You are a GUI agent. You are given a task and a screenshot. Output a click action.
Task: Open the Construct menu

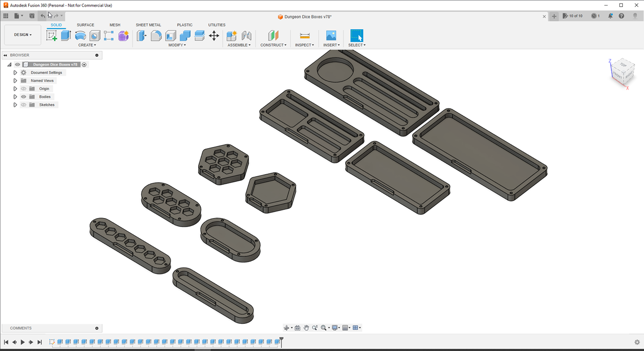click(273, 45)
